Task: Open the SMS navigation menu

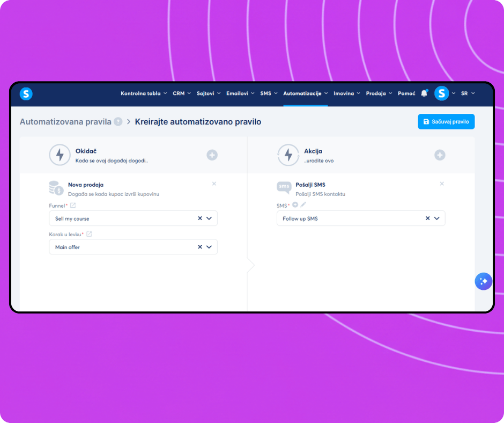Action: point(269,93)
